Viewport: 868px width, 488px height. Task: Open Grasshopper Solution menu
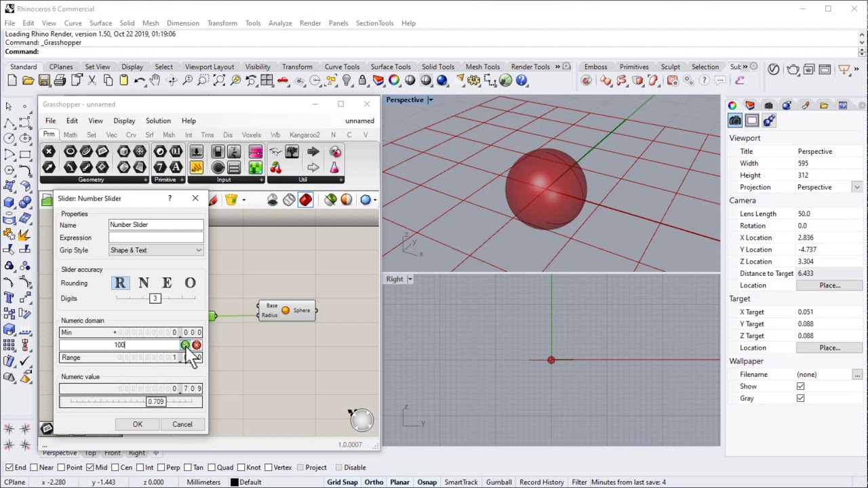pyautogui.click(x=158, y=121)
